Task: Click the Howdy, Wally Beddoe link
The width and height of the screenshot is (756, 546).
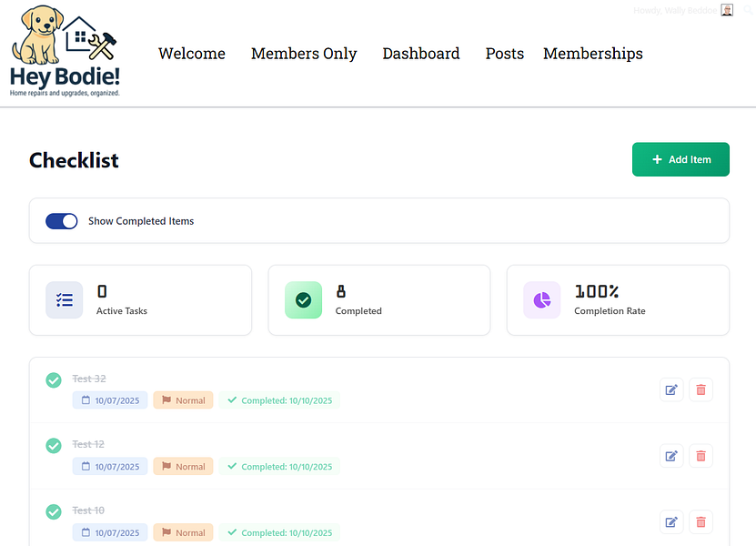Action: point(675,10)
